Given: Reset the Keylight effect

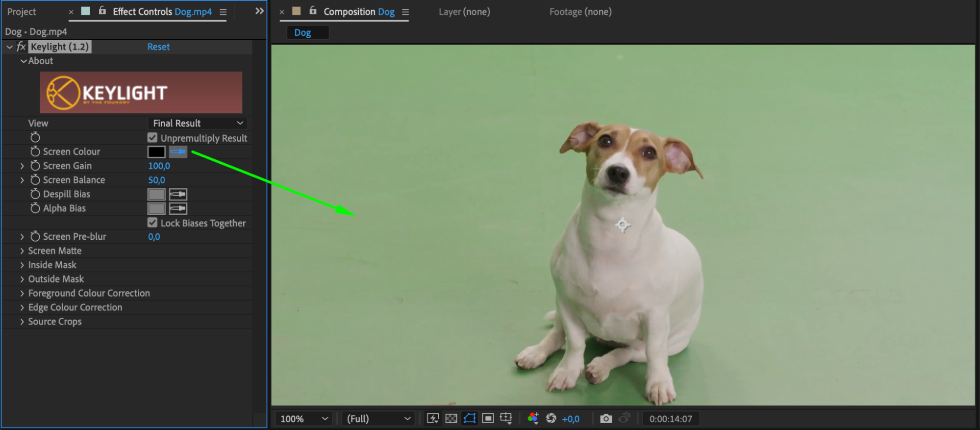Looking at the screenshot, I should (x=158, y=47).
